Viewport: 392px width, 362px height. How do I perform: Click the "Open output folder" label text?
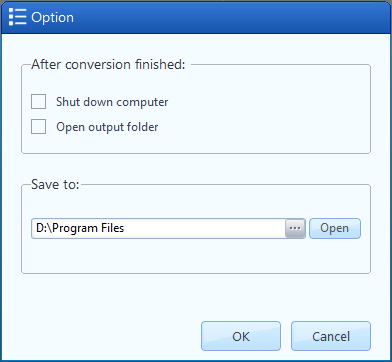click(x=107, y=127)
